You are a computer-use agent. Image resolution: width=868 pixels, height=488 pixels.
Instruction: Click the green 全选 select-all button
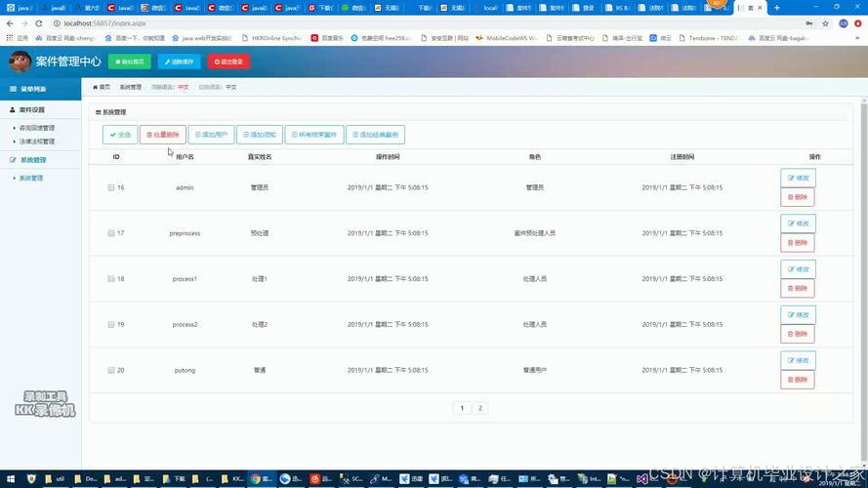pos(120,135)
